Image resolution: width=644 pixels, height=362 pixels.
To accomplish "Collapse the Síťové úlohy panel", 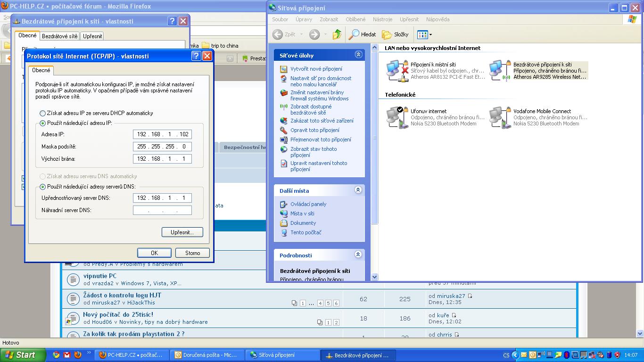I will pos(358,55).
